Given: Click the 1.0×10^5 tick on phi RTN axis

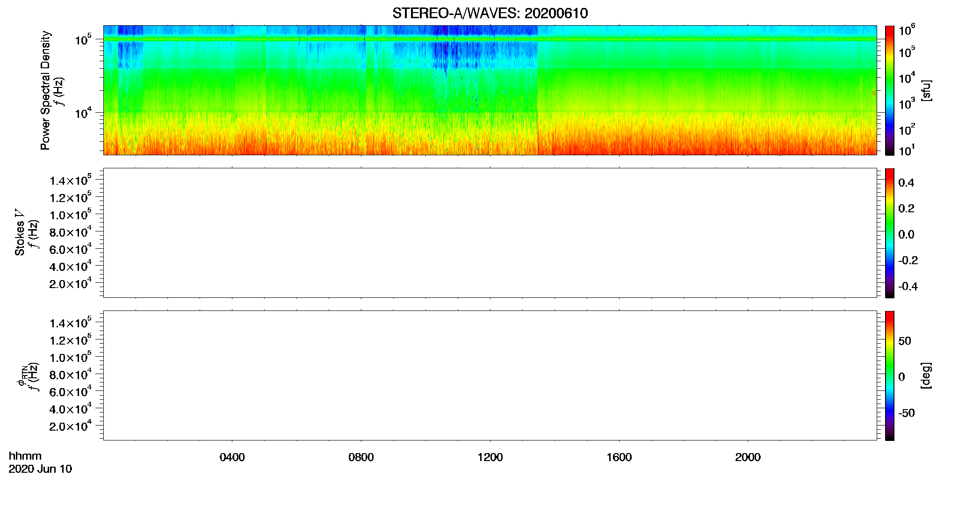Looking at the screenshot, I should coord(71,357).
